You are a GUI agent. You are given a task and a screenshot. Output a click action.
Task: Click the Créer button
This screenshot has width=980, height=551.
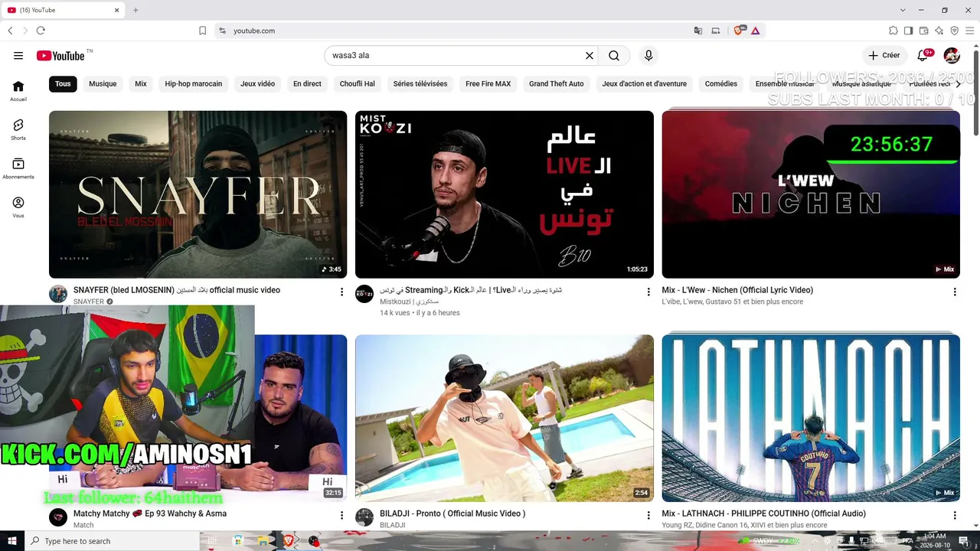click(x=884, y=56)
